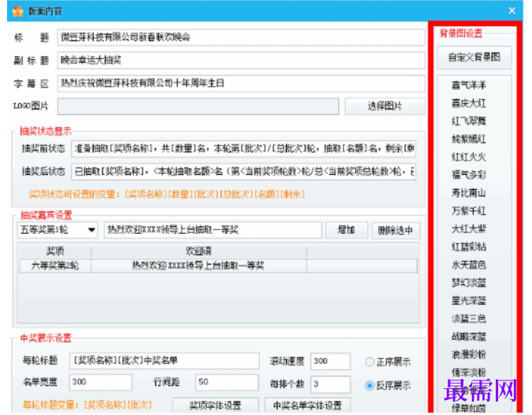Image resolution: width=532 pixels, height=415 pixels.
Task: Choose the 红红火火 background
Action: [x=469, y=157]
